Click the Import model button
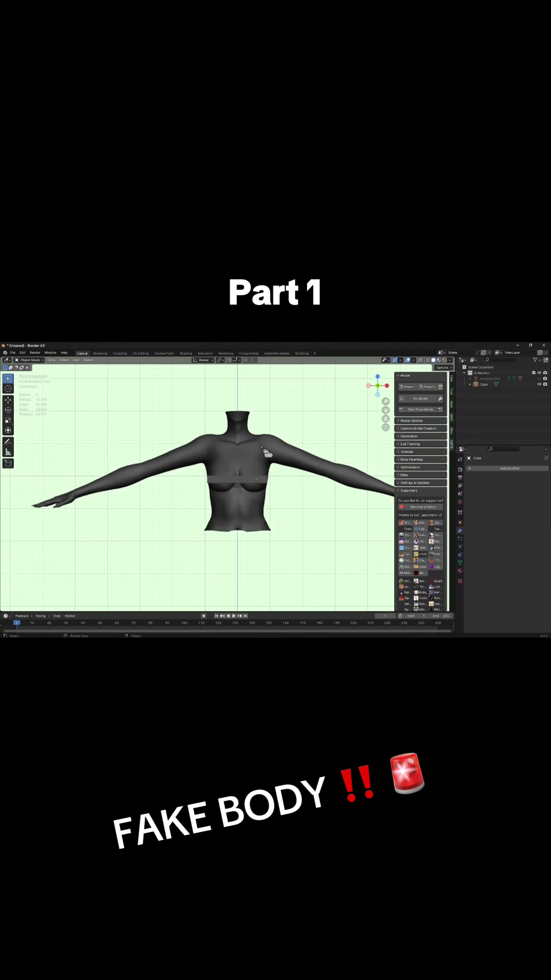The width and height of the screenshot is (551, 980). pyautogui.click(x=408, y=387)
